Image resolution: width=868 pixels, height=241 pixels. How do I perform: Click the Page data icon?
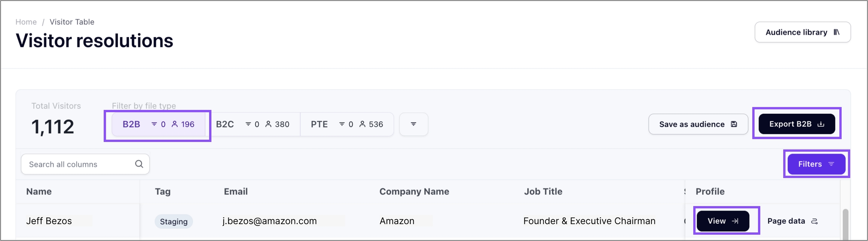click(x=815, y=221)
